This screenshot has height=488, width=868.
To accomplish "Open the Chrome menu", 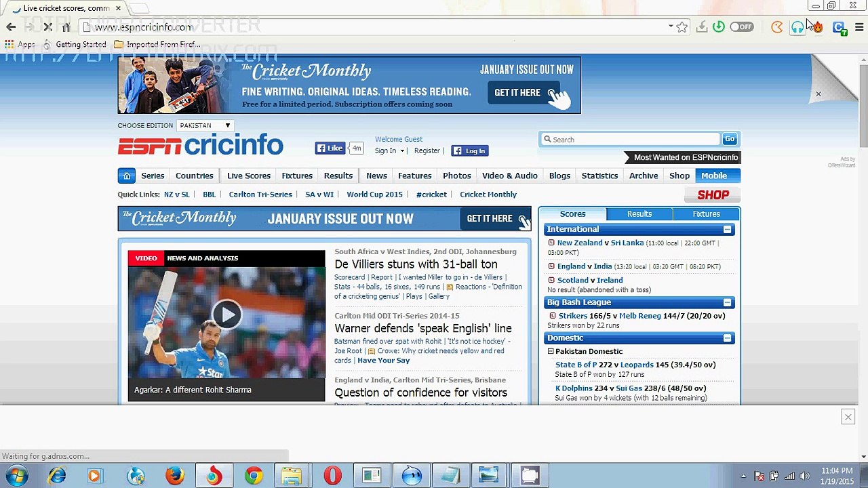I will tap(859, 27).
